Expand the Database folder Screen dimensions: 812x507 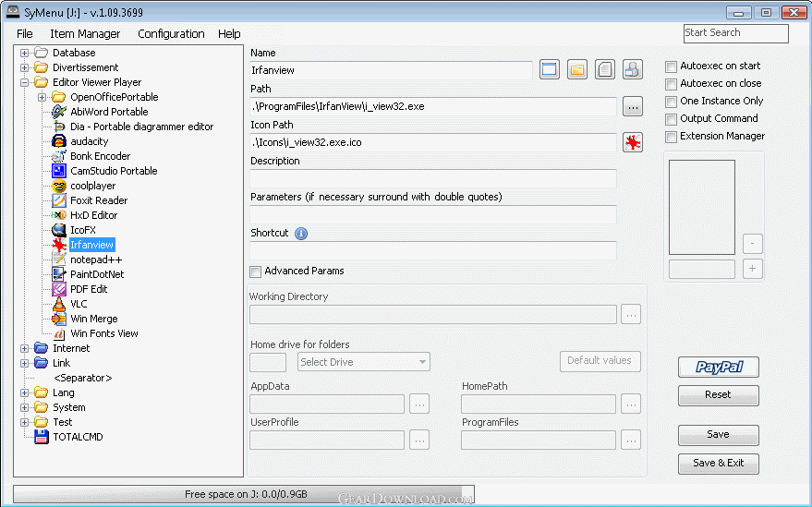click(x=24, y=53)
